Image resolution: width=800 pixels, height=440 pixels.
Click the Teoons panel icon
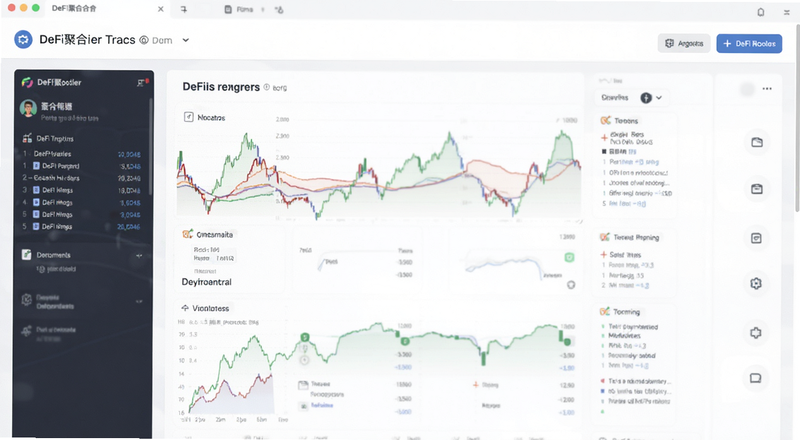point(605,120)
